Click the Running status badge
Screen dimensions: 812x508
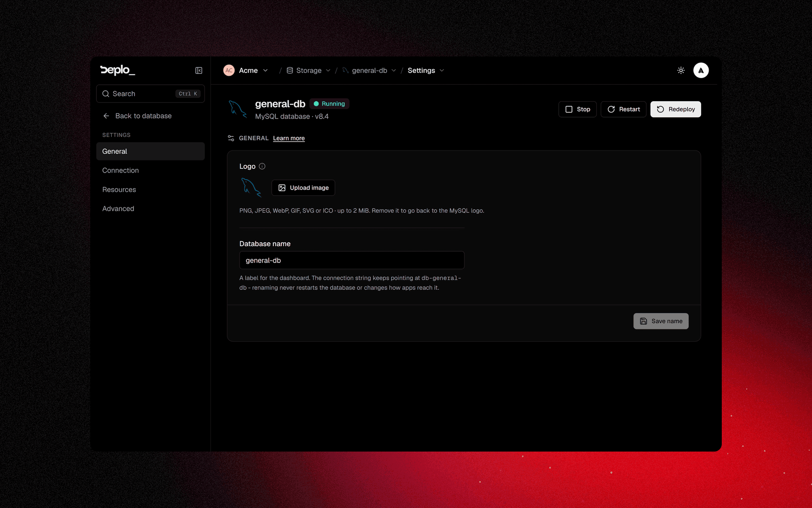[x=329, y=104]
